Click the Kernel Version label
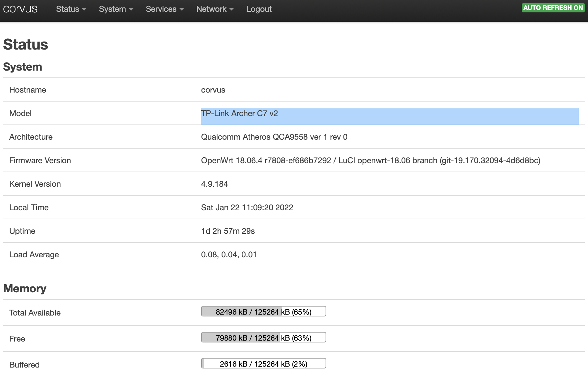The width and height of the screenshot is (588, 392). click(x=35, y=184)
